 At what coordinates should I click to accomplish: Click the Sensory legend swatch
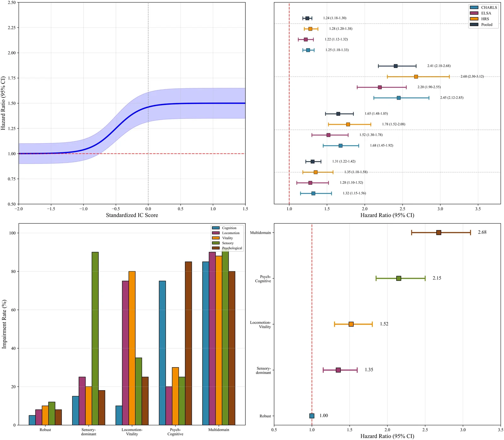coord(216,243)
